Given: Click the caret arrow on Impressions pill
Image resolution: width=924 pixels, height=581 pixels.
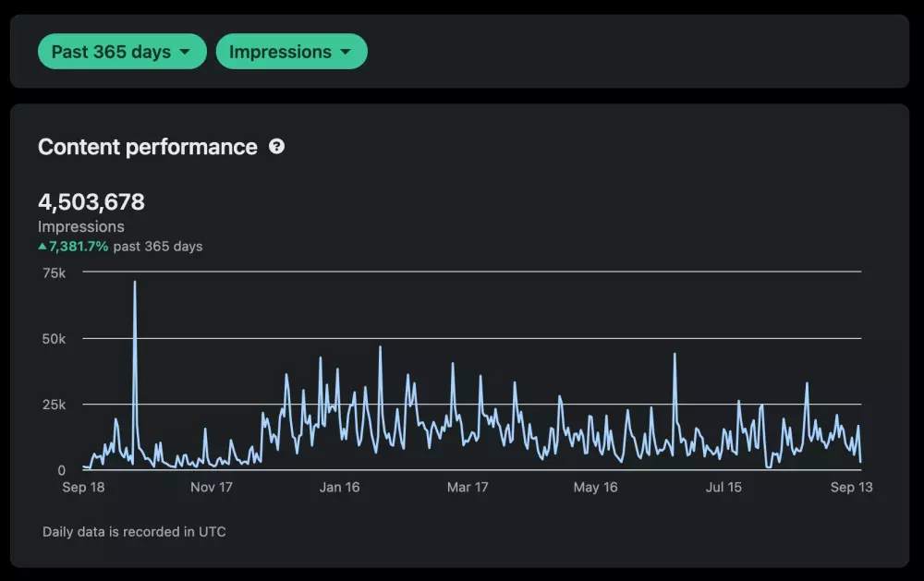Looking at the screenshot, I should [x=346, y=53].
